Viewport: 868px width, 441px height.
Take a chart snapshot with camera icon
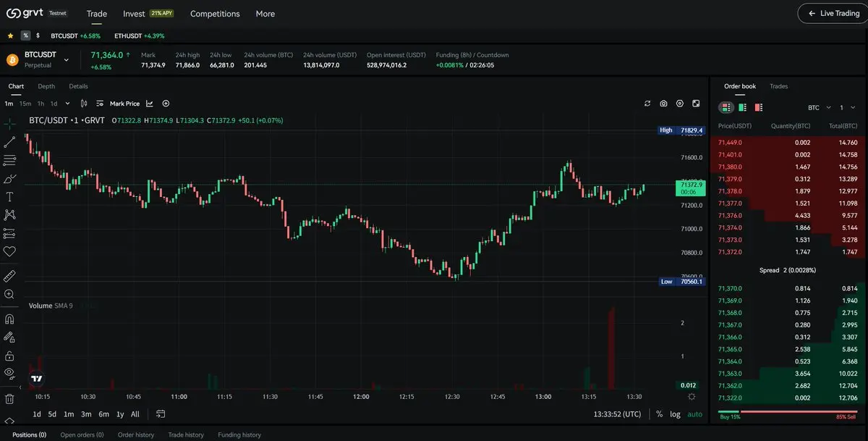click(663, 104)
